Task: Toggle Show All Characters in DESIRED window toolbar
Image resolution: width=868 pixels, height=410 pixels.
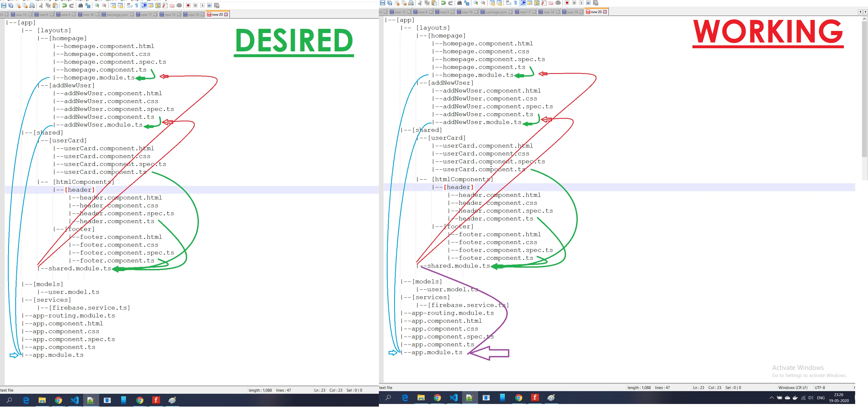Action: [x=136, y=6]
